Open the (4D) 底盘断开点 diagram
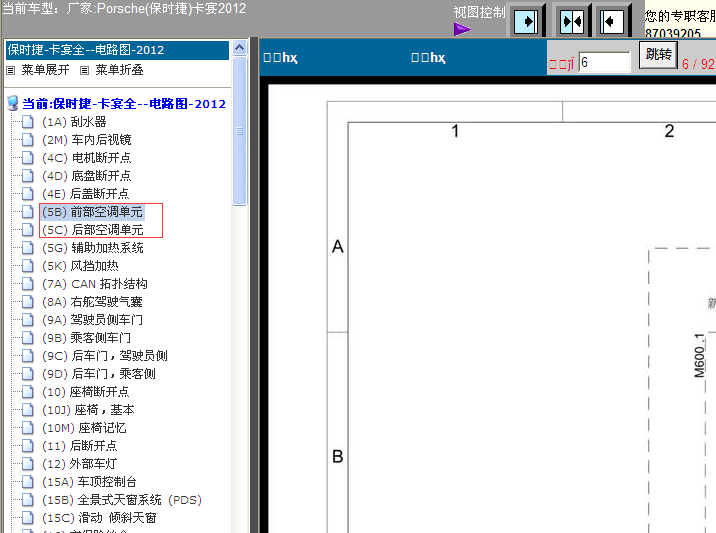716x533 pixels. [86, 176]
